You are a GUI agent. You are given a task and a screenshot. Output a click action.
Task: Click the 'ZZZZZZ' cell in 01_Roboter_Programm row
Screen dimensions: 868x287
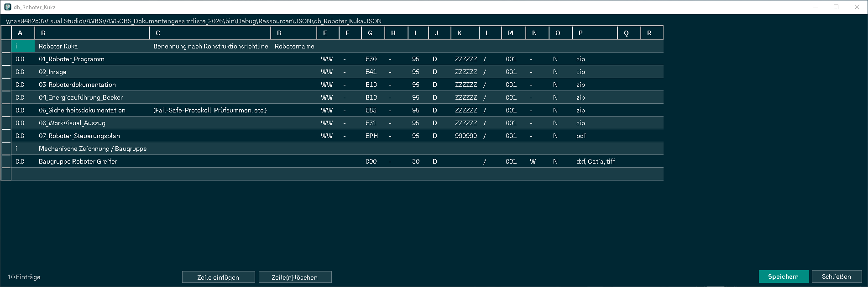[465, 59]
